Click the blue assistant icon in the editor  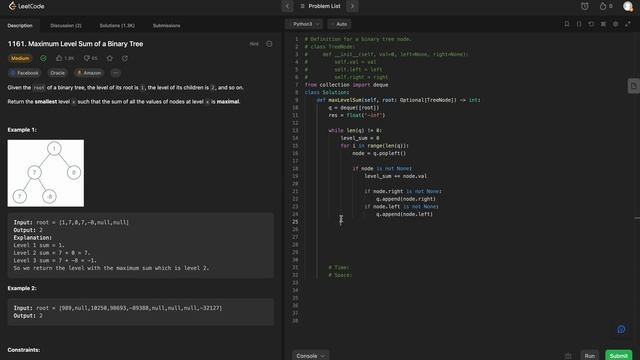coord(621,329)
